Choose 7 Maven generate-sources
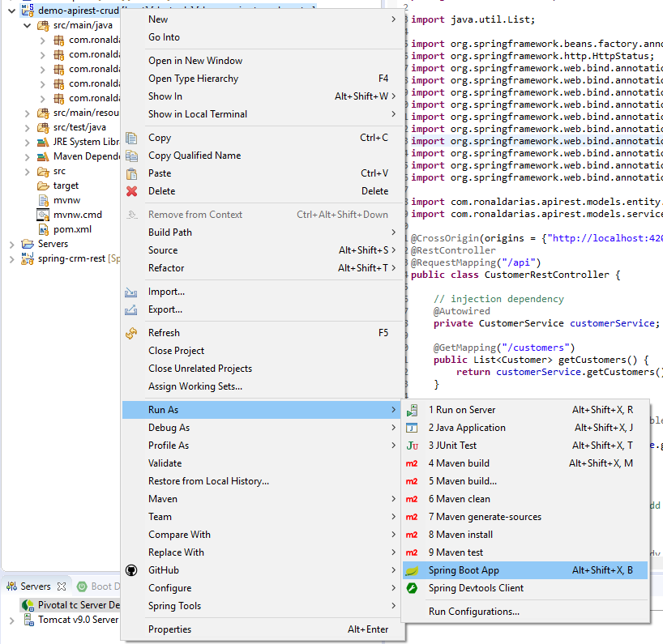 525,517
